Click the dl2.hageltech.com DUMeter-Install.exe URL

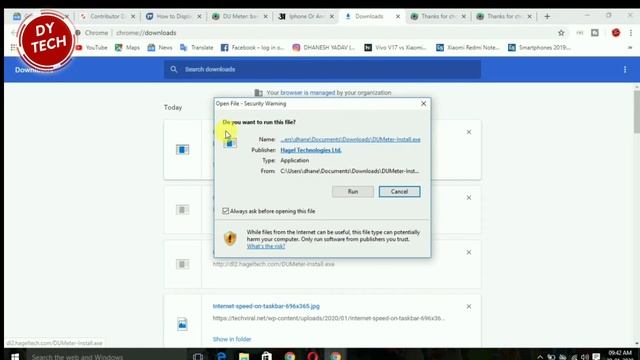pyautogui.click(x=273, y=264)
